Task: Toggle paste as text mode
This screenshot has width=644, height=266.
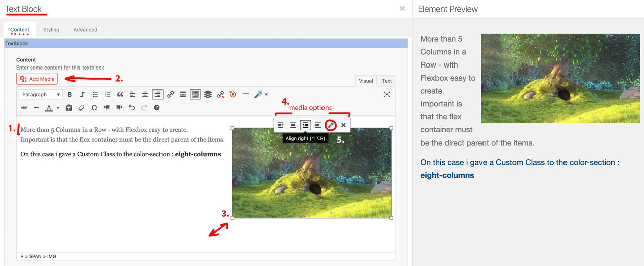Action: [x=69, y=108]
